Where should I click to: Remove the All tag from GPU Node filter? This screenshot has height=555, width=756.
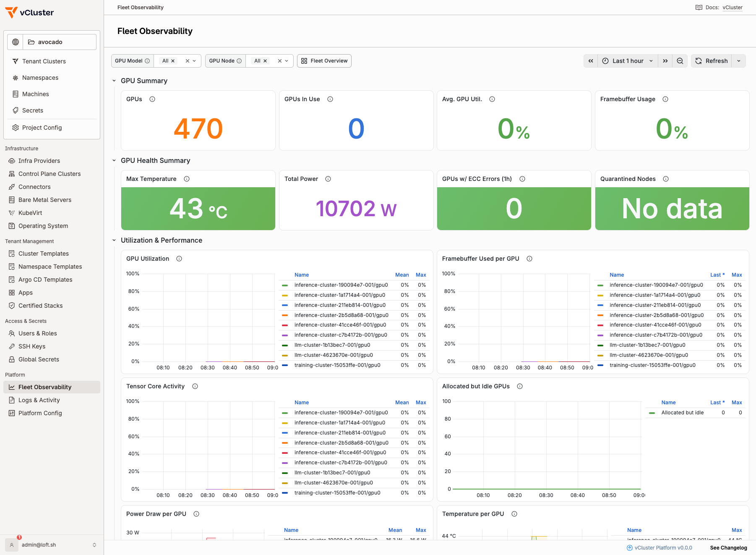point(265,61)
